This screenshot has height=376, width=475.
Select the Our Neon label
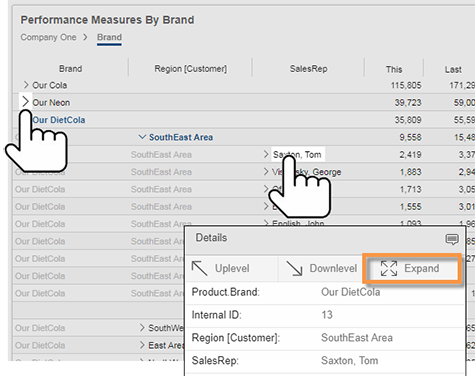click(51, 103)
